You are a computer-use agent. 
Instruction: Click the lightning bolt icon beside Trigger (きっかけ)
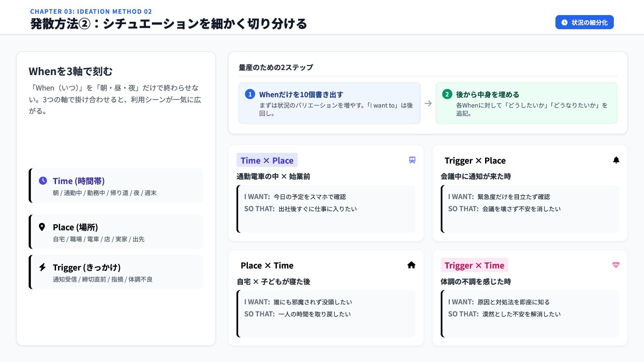42,267
